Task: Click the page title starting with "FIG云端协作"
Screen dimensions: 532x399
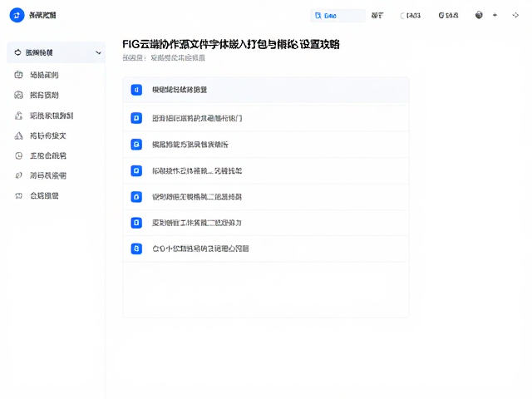Action: [231, 44]
